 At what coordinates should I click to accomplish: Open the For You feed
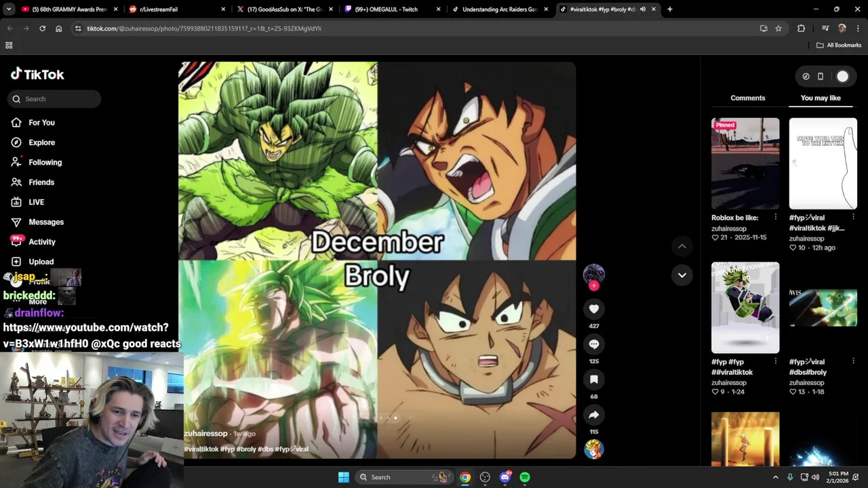[x=33, y=123]
